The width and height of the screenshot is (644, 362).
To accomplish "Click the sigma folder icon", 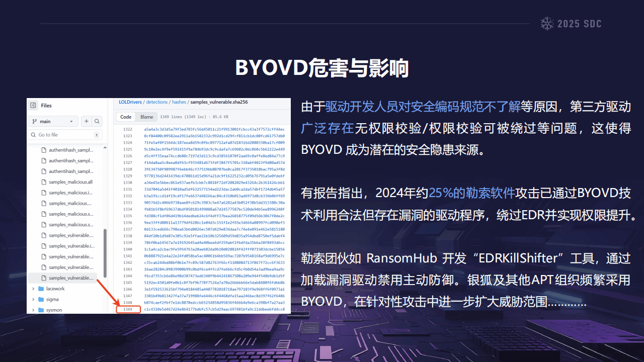I will (x=41, y=299).
